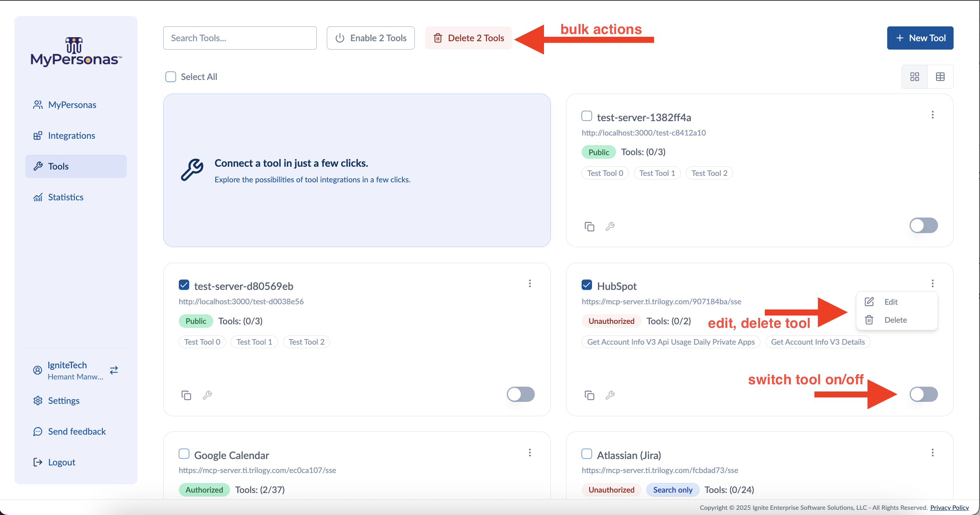Image resolution: width=980 pixels, height=515 pixels.
Task: Open test-server-1382ff4a localhost URL
Action: [x=644, y=133]
